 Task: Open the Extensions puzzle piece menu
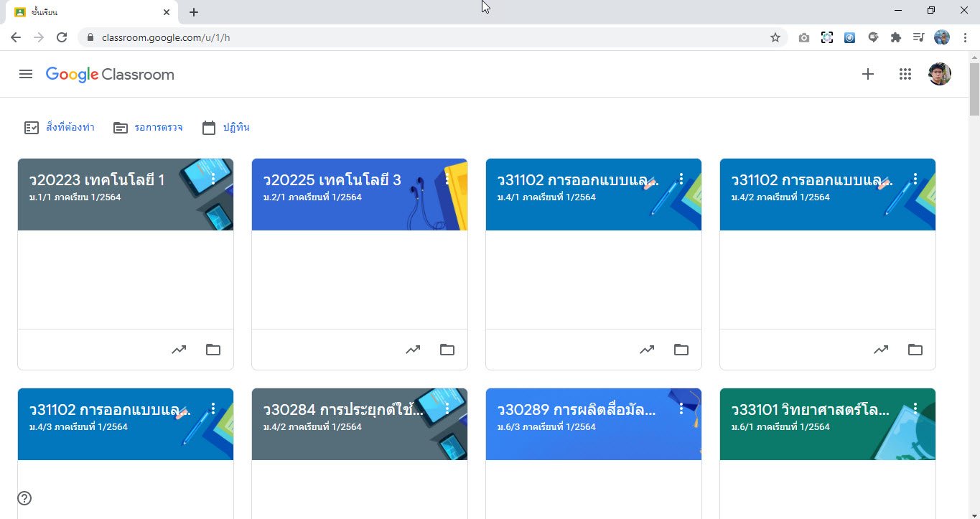(x=896, y=37)
